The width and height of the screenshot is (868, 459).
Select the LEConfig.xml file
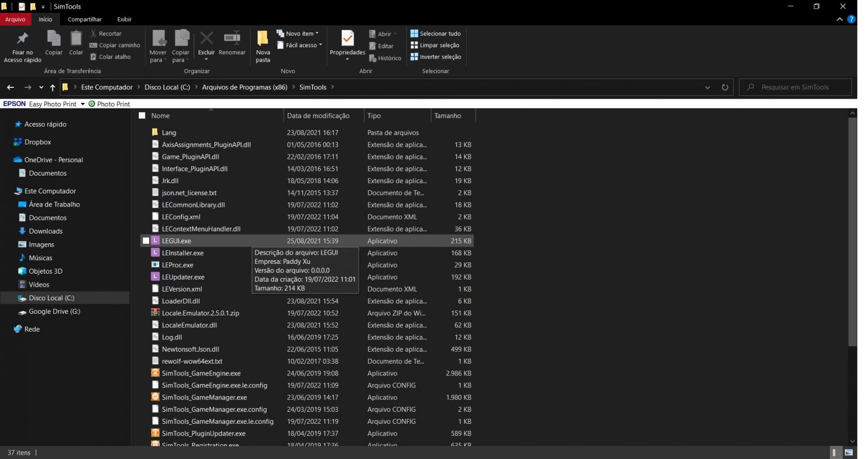click(x=181, y=217)
